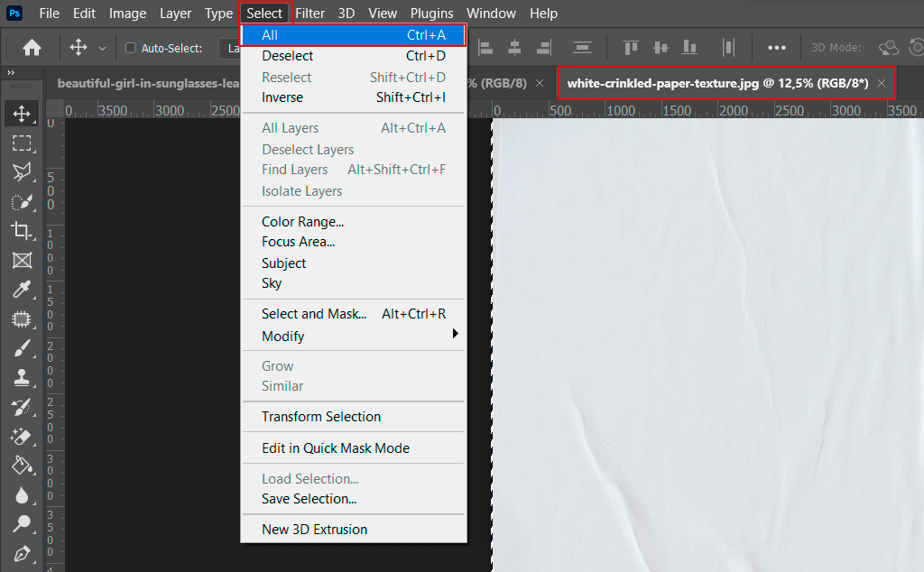Enable the Auto-Select checkbox

[x=130, y=48]
